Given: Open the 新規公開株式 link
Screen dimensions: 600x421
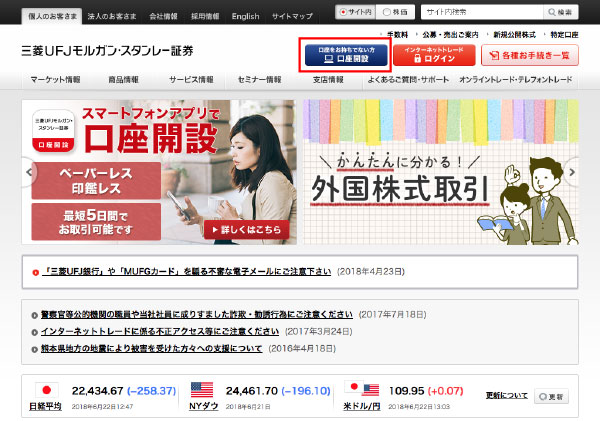Looking at the screenshot, I should coord(515,35).
